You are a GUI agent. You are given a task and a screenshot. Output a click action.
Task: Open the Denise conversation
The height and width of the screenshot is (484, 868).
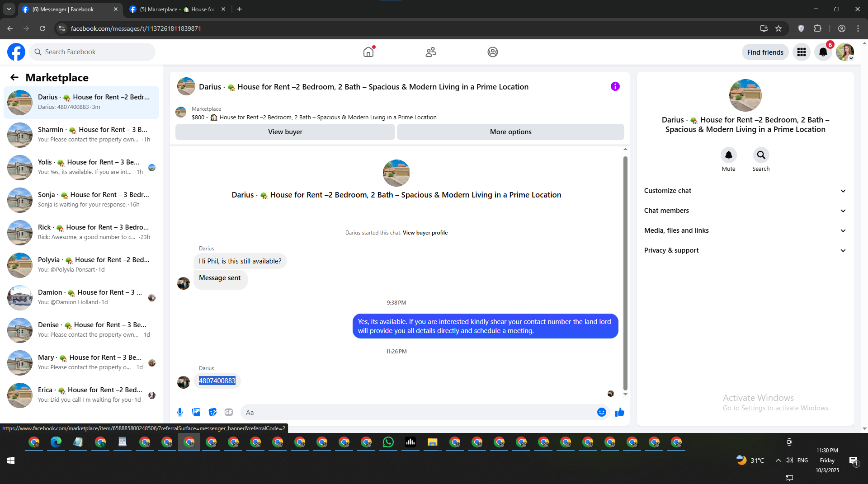[81, 330]
